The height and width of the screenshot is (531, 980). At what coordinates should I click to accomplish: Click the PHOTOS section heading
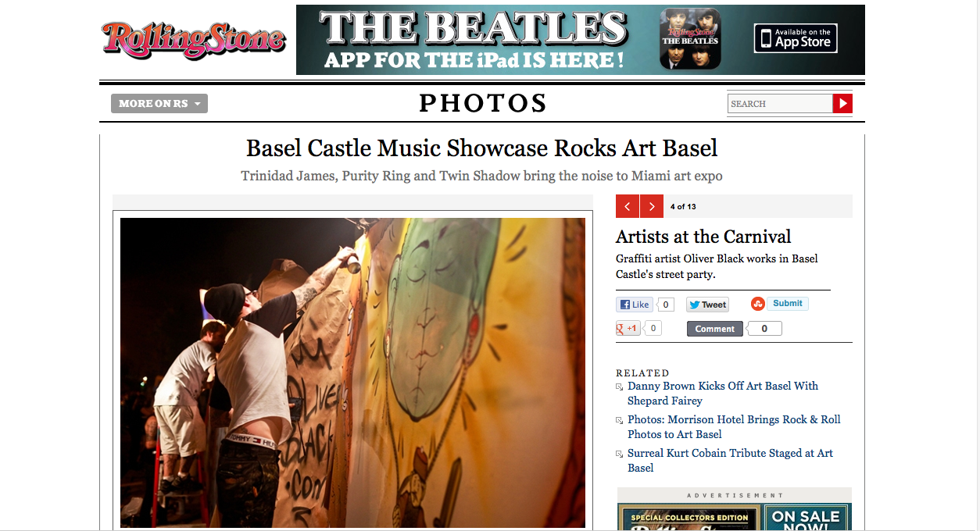(483, 103)
